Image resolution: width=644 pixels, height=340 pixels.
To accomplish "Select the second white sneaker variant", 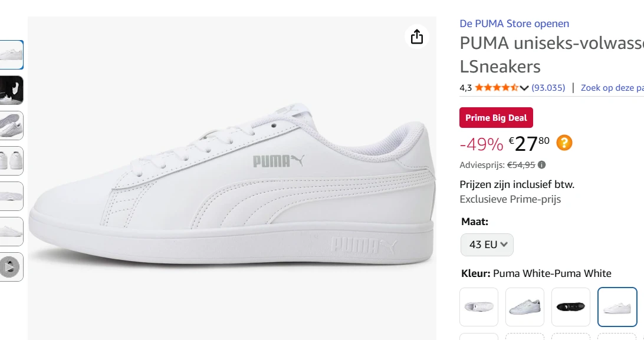I will [x=524, y=306].
